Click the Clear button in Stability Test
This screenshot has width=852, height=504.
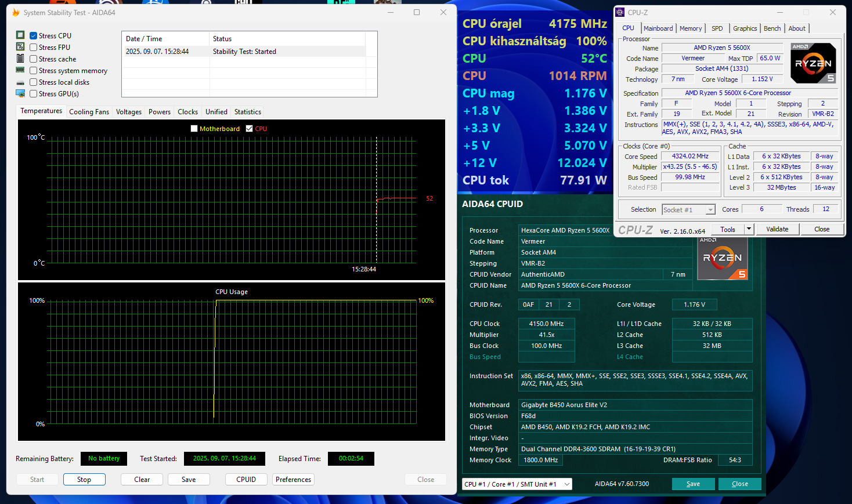[142, 480]
